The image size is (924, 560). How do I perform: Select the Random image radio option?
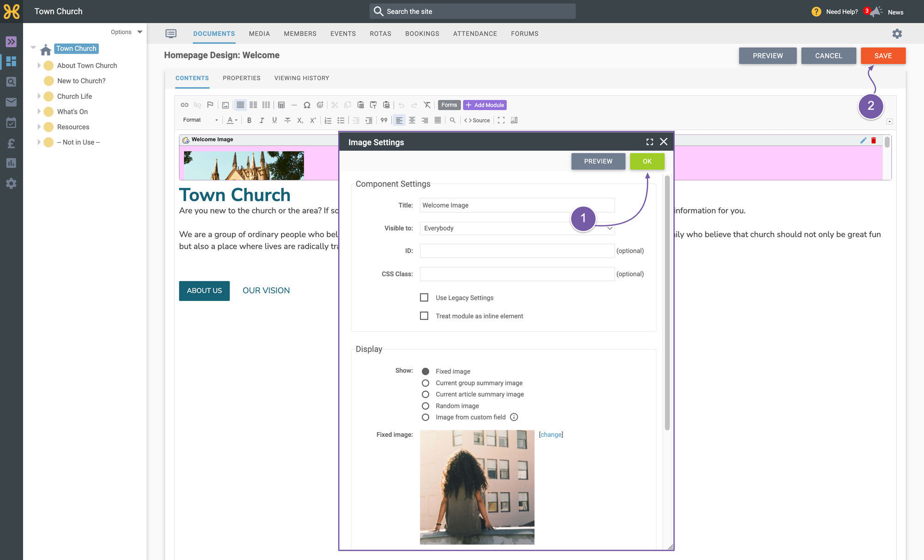(x=426, y=406)
